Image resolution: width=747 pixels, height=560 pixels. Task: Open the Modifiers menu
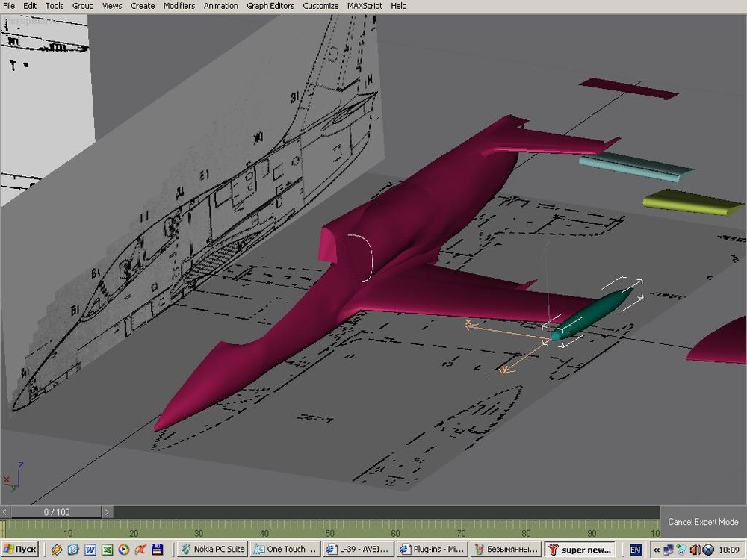[x=179, y=6]
